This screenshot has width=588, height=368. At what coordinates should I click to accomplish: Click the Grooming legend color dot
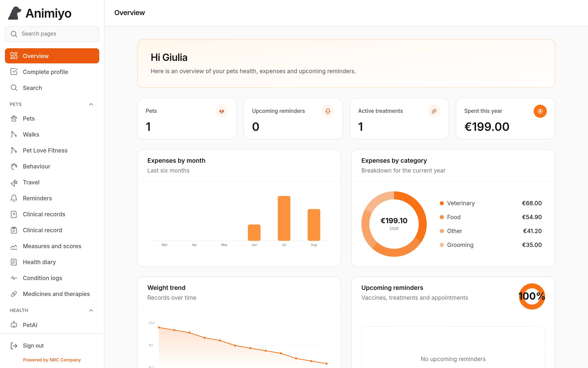[x=442, y=245]
